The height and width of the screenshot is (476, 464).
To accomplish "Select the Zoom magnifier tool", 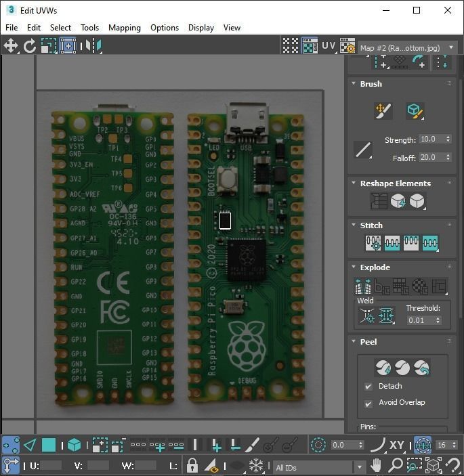I will (395, 465).
